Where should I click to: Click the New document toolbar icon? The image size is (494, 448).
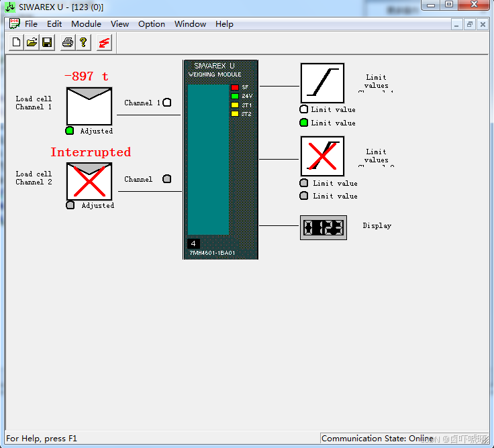pyautogui.click(x=16, y=42)
